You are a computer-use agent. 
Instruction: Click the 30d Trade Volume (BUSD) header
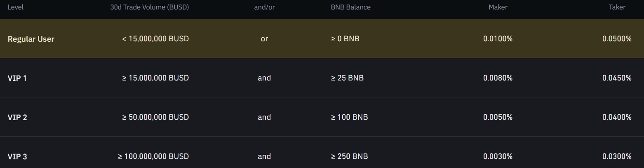point(150,7)
